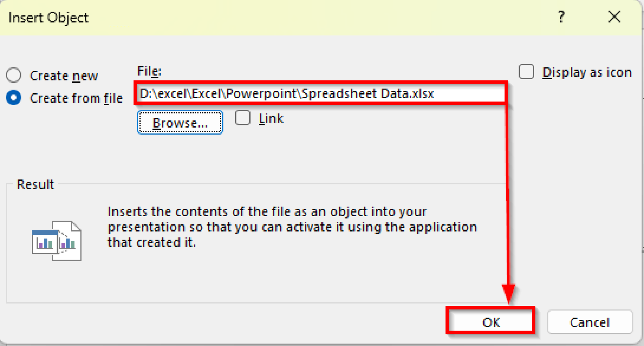Open the Browse file picker
644x346 pixels.
[x=180, y=123]
